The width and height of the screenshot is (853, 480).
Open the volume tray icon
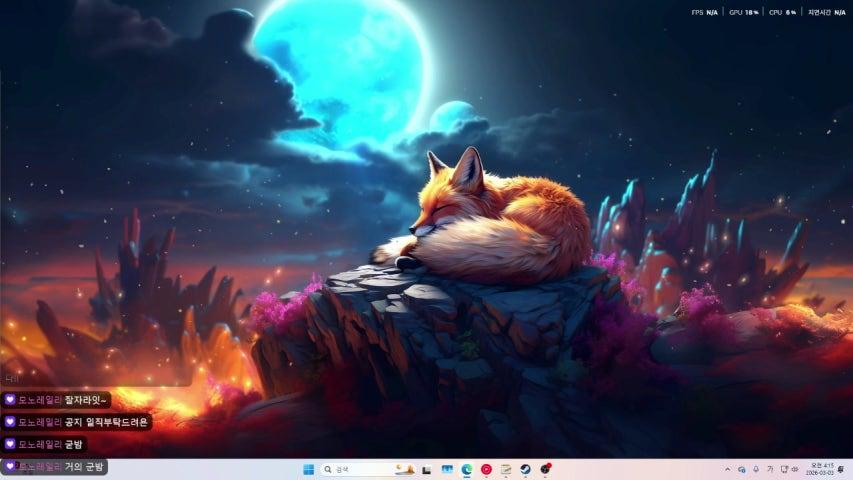tap(795, 469)
